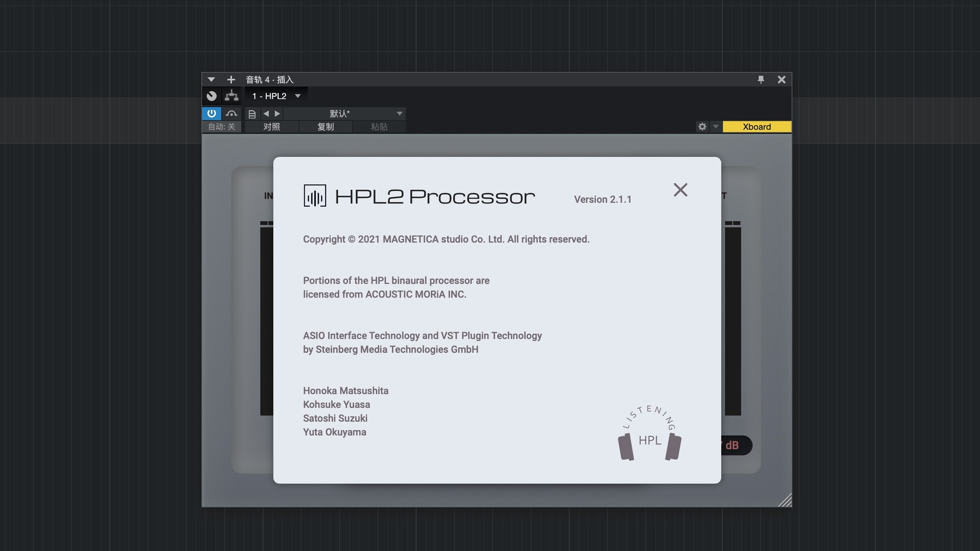Expand the arrow next to gear icon

tap(716, 127)
